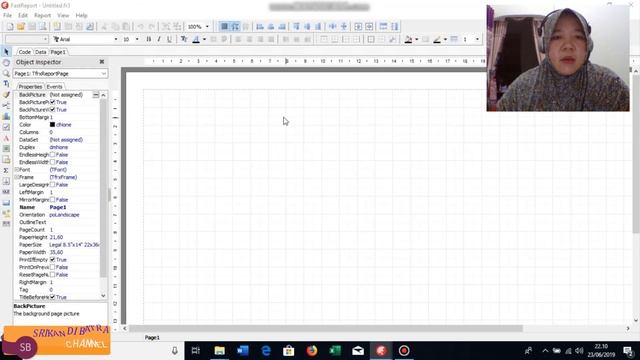Open the Report menu
640x360 pixels.
42,16
